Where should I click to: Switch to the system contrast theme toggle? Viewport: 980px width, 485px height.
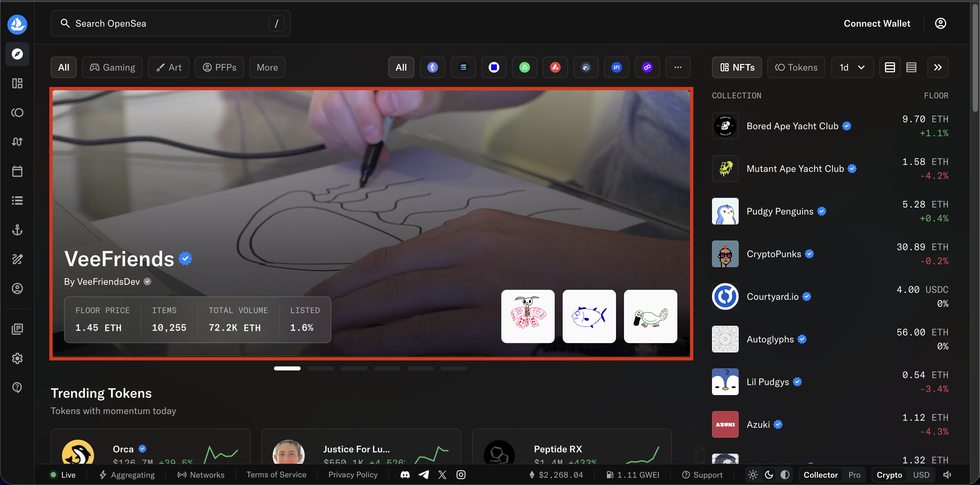(785, 475)
